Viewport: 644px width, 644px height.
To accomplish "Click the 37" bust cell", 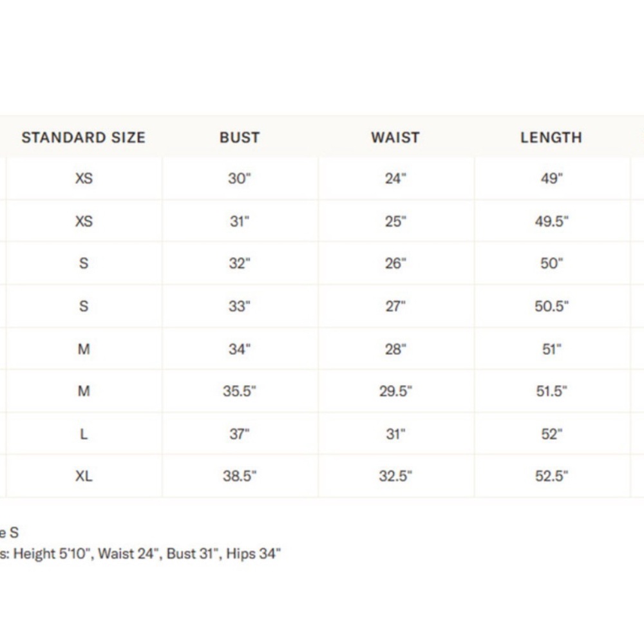I will (240, 433).
